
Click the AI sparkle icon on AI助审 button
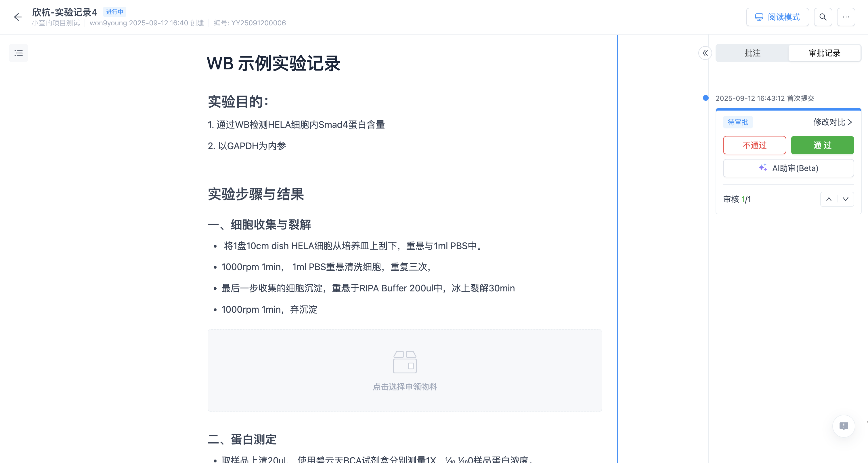pyautogui.click(x=763, y=168)
